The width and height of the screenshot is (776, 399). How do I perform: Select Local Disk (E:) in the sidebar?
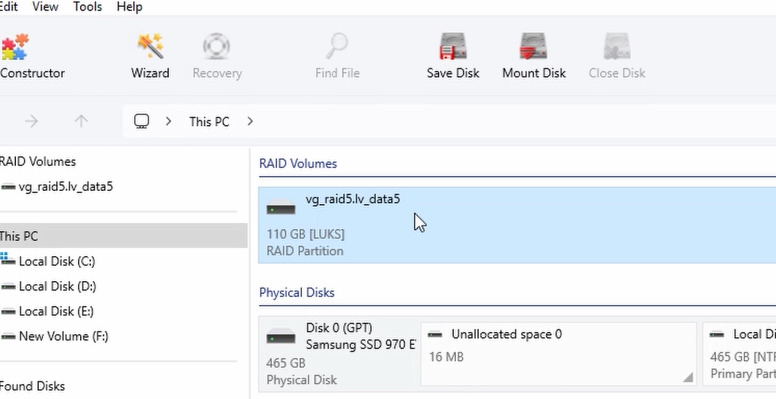[56, 311]
